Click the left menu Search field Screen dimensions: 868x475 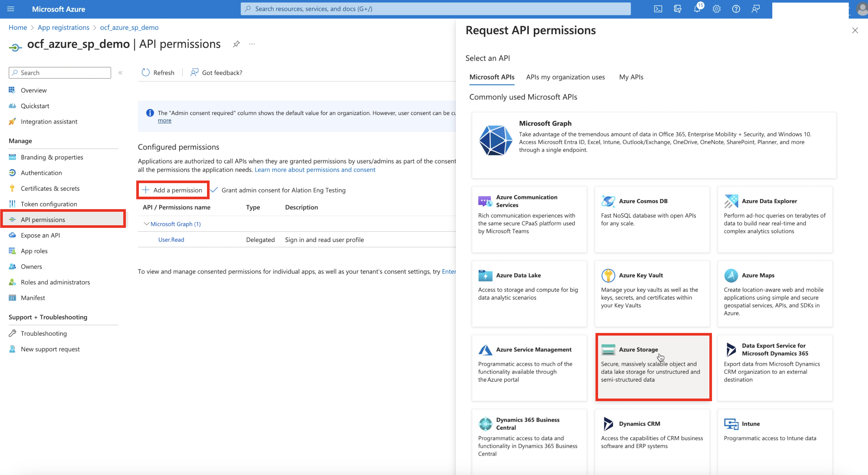click(x=60, y=73)
